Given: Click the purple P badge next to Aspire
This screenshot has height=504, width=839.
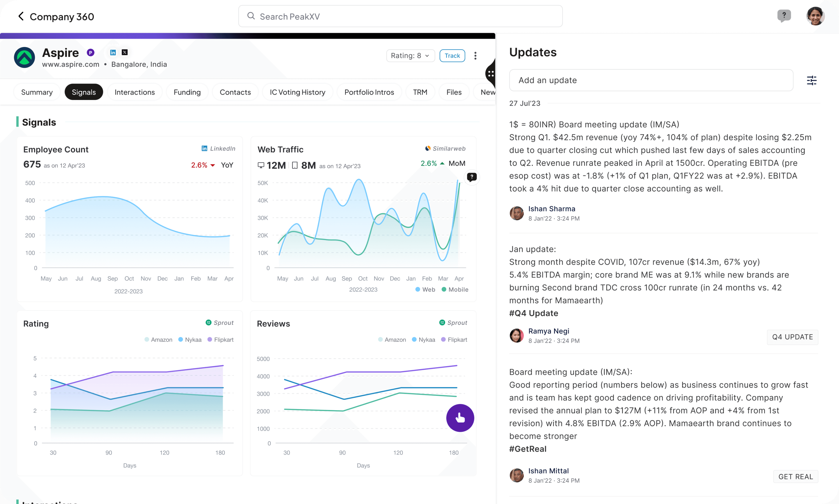Looking at the screenshot, I should point(90,53).
